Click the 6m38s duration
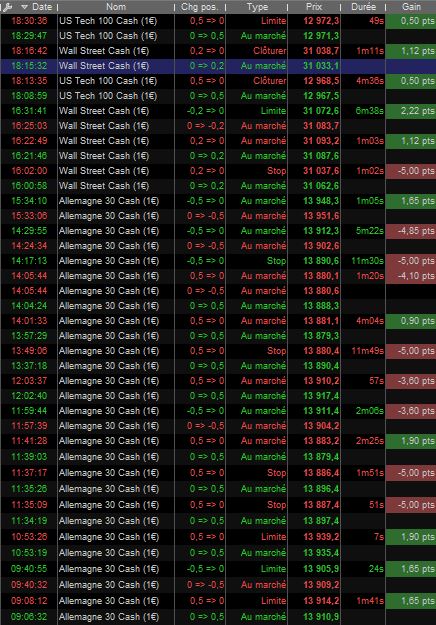This screenshot has width=436, height=625. tap(370, 111)
